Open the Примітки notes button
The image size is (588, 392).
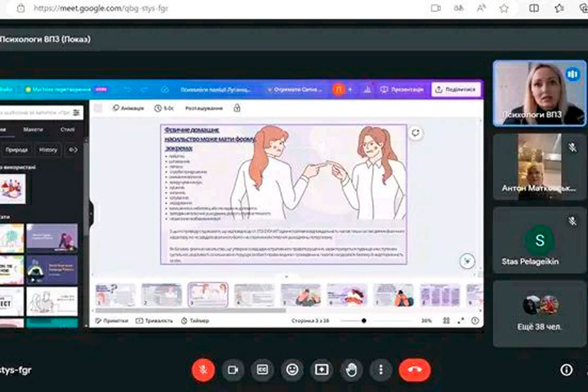(112, 321)
